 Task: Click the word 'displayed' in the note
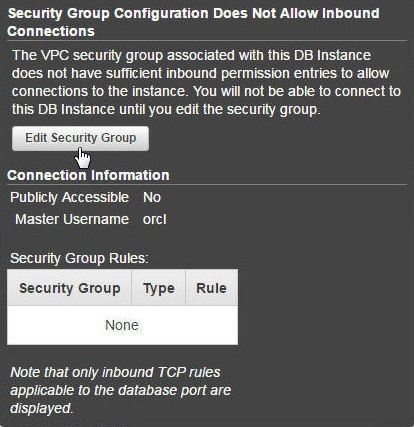coord(41,408)
